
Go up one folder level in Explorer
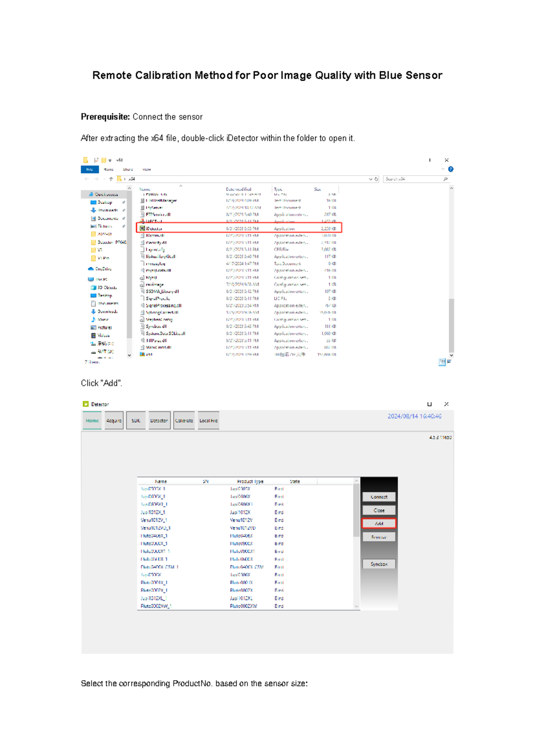[111, 179]
